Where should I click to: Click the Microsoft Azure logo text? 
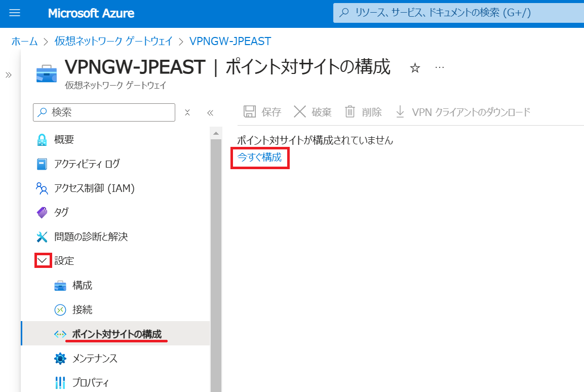pos(91,13)
